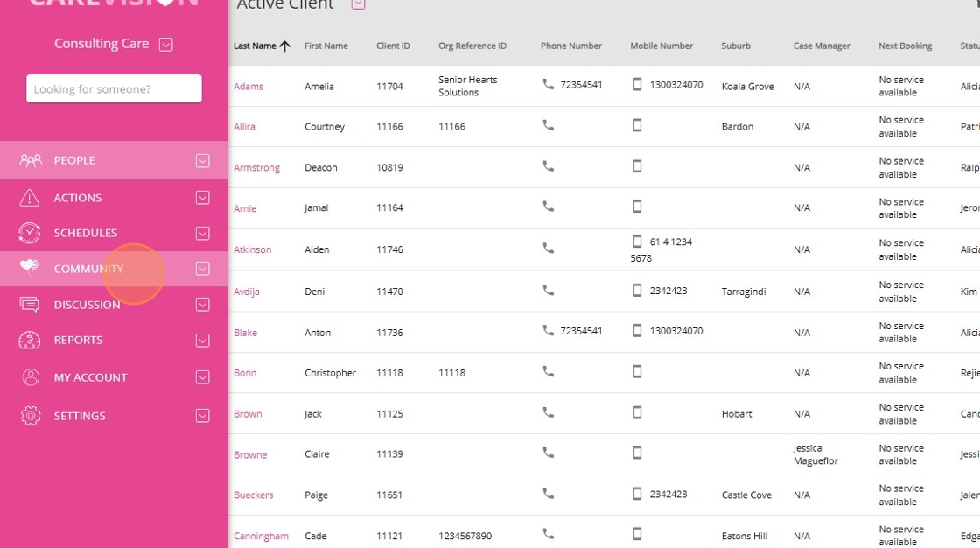Image resolution: width=980 pixels, height=548 pixels.
Task: Click the Settings gear icon
Action: coord(30,416)
